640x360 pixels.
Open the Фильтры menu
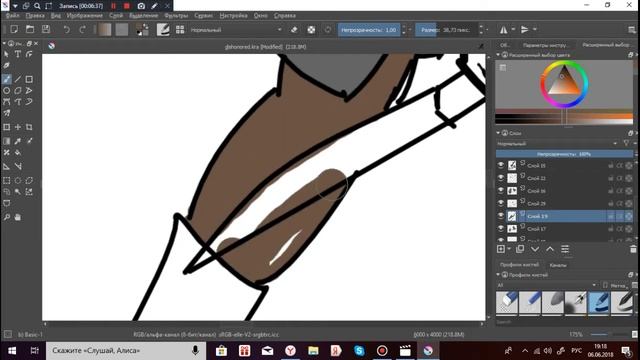pyautogui.click(x=176, y=16)
